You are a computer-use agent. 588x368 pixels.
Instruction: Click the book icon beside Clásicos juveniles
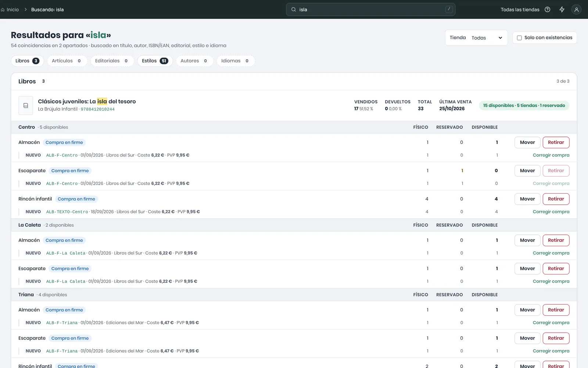point(26,106)
